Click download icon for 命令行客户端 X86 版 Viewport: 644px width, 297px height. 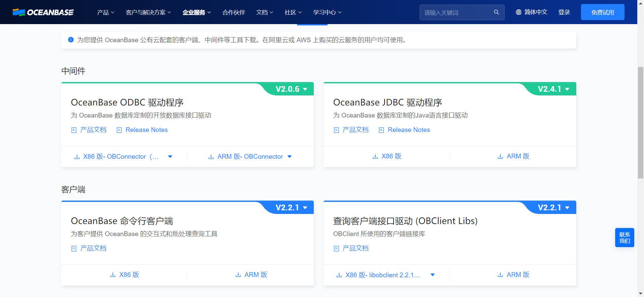(x=113, y=275)
